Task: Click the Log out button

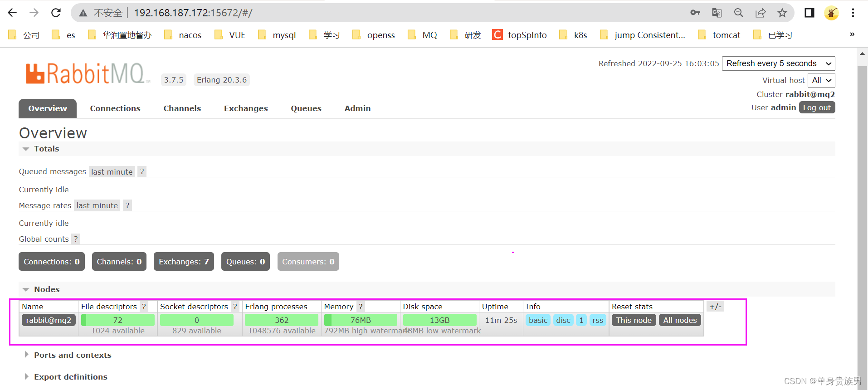Action: coord(817,107)
